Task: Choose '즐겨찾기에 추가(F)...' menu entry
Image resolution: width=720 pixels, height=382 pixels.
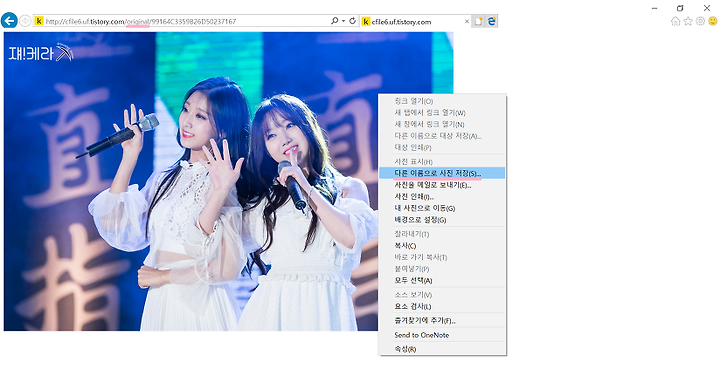Action: (442, 320)
